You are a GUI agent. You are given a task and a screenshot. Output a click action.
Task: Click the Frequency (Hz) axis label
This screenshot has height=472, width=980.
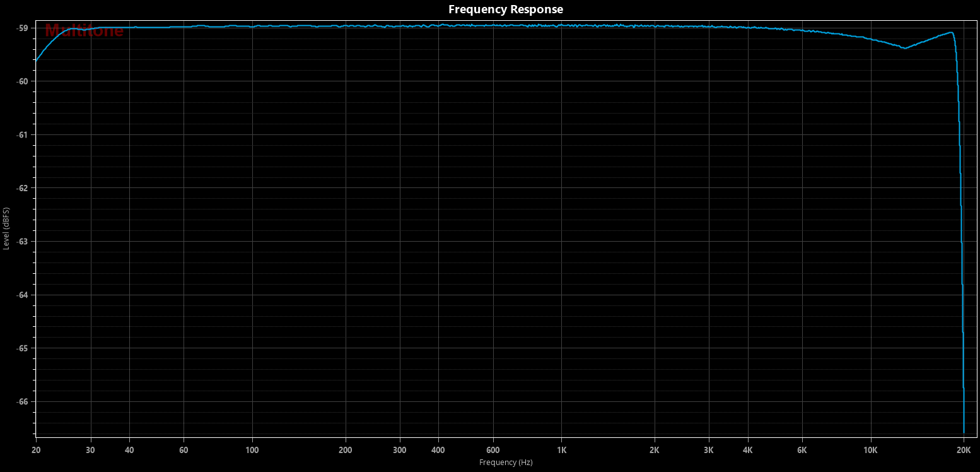pyautogui.click(x=506, y=463)
